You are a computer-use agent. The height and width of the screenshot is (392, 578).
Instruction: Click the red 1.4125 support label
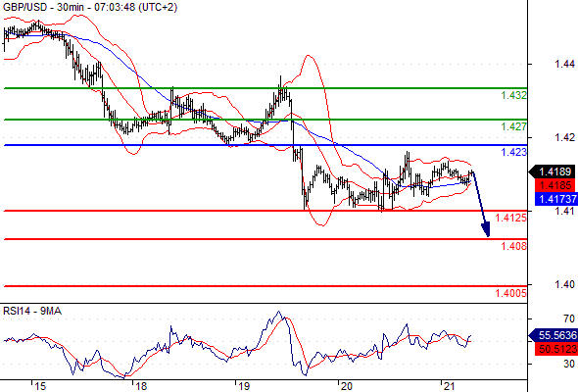coord(511,218)
